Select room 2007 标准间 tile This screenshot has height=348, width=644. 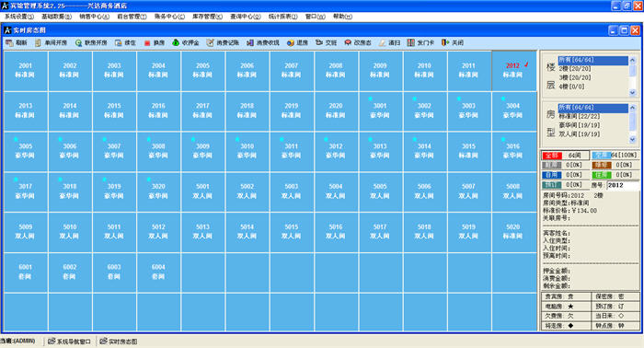(x=292, y=71)
